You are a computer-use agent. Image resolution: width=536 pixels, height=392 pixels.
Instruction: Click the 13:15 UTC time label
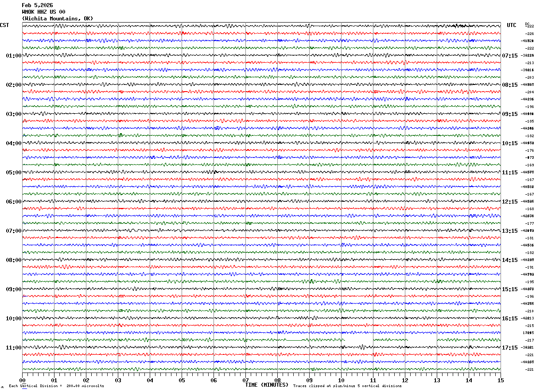(510, 231)
